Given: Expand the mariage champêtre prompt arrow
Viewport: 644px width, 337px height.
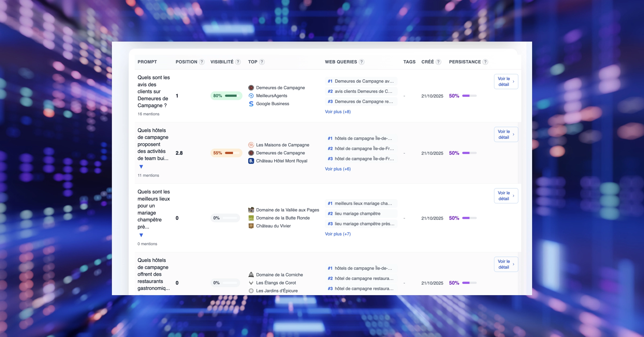Looking at the screenshot, I should (x=141, y=235).
